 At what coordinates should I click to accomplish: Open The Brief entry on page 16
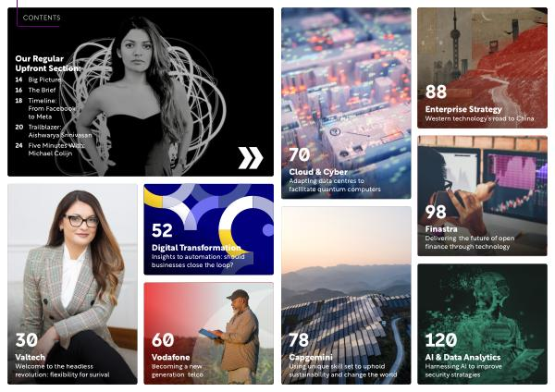coord(35,90)
